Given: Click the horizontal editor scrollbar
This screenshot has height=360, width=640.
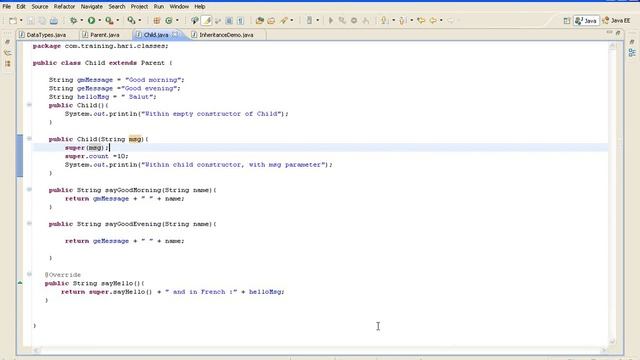Looking at the screenshot, I should (320, 350).
